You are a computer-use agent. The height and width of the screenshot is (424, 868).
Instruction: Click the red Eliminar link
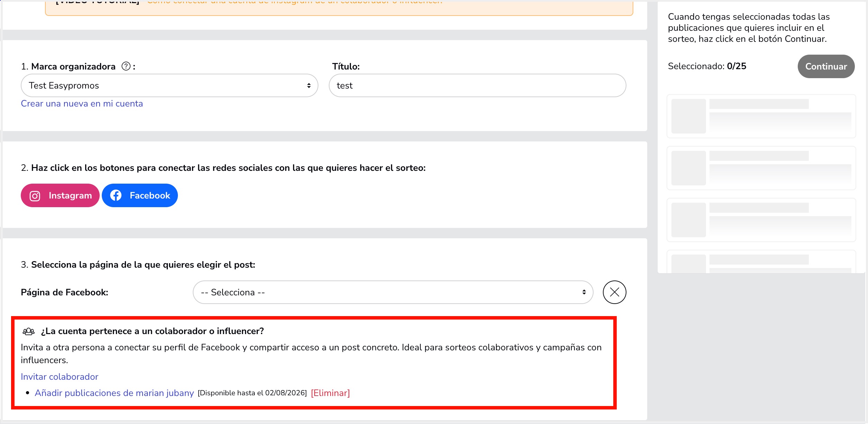330,393
